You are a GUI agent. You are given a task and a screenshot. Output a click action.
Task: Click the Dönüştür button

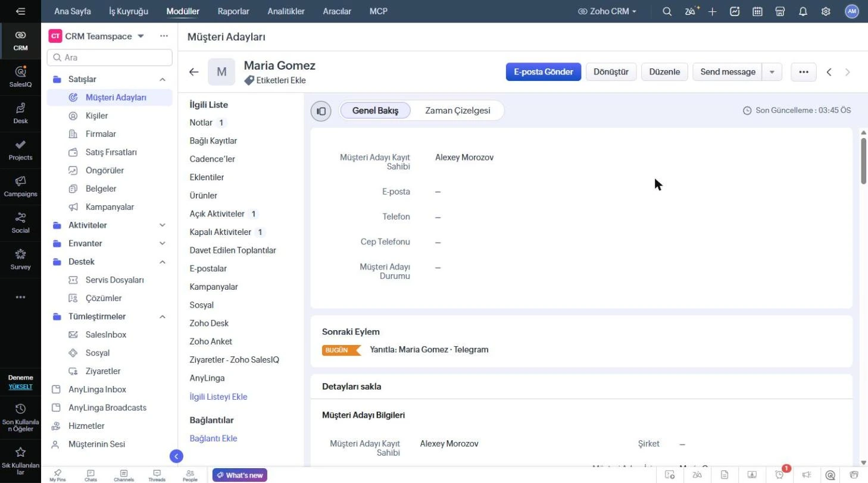tap(611, 72)
